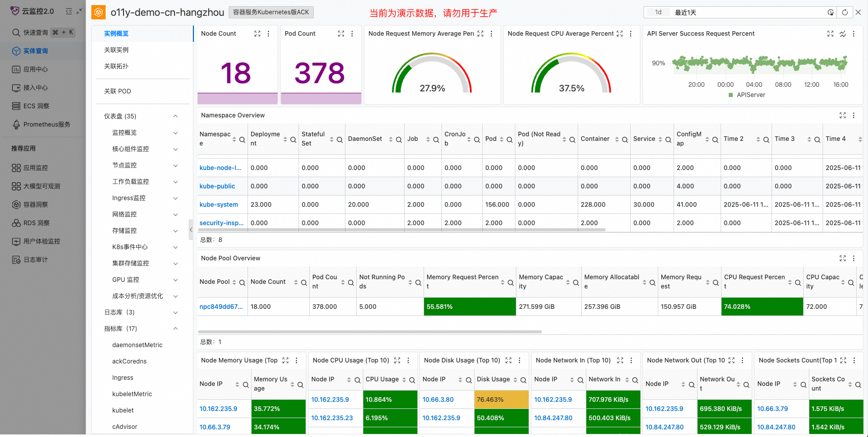Toggle the APIServer legend series

coord(747,95)
